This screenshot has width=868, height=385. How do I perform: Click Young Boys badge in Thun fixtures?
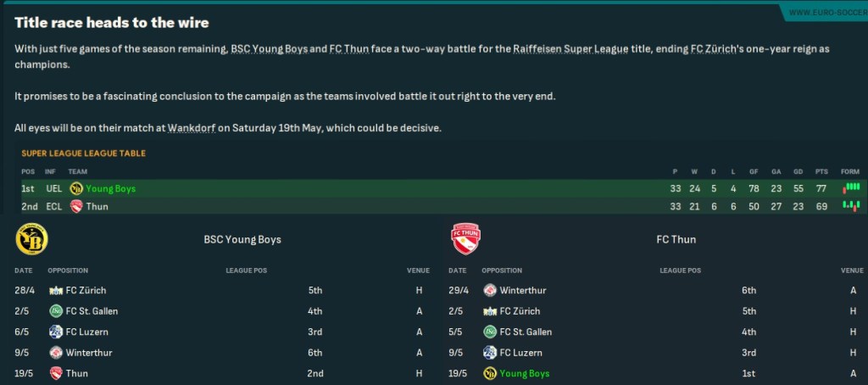point(489,373)
